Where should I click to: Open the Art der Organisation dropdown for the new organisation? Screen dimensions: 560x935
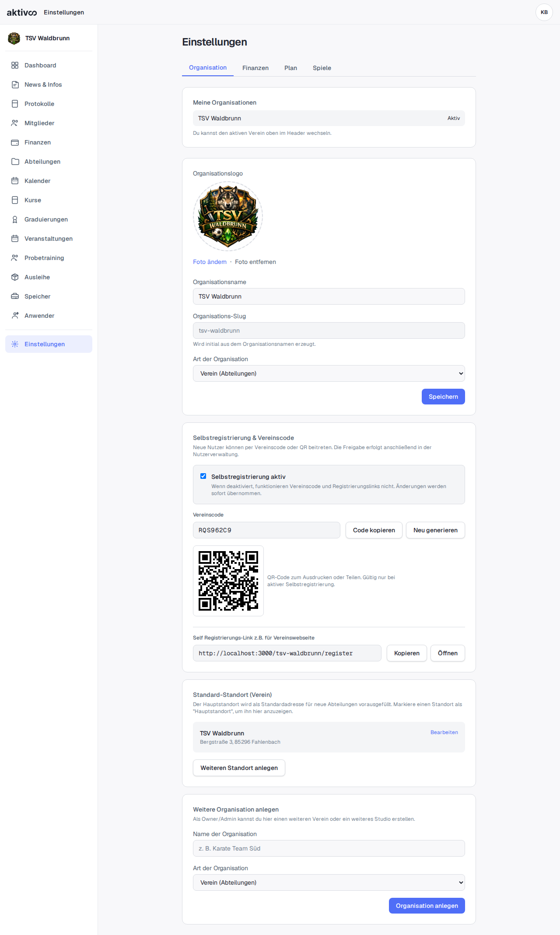(x=329, y=882)
